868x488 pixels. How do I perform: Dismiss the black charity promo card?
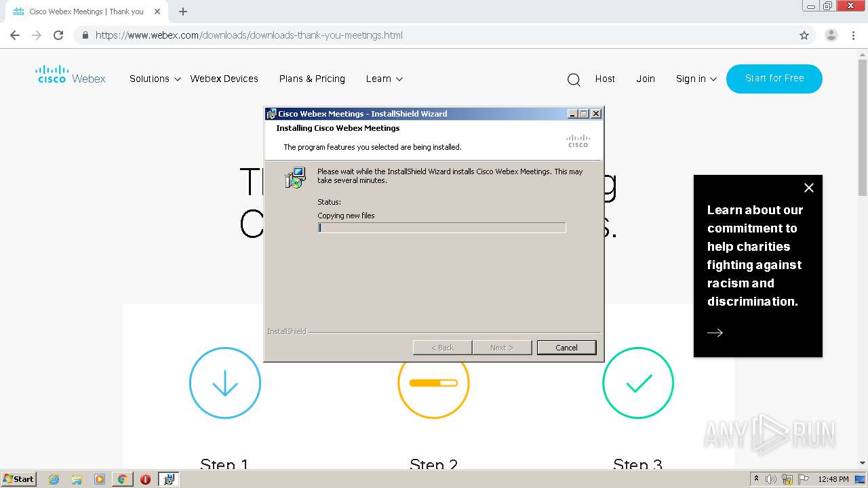[x=808, y=188]
